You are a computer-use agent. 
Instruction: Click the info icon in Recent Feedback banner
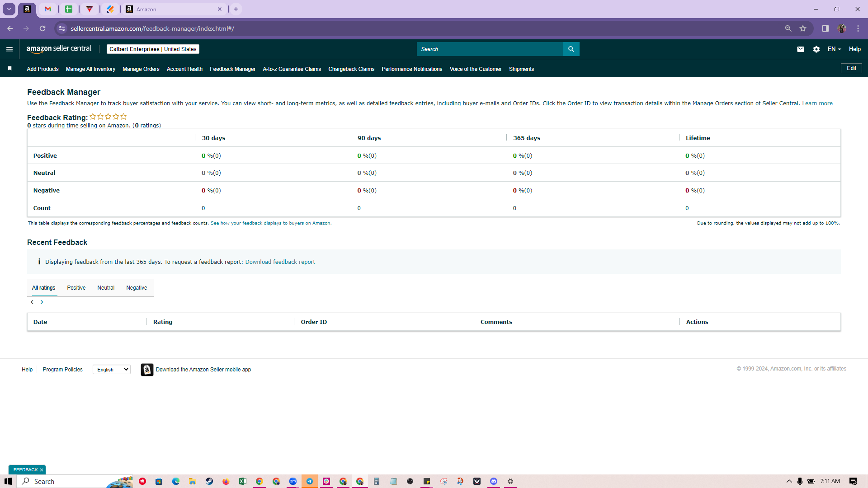[x=39, y=262]
